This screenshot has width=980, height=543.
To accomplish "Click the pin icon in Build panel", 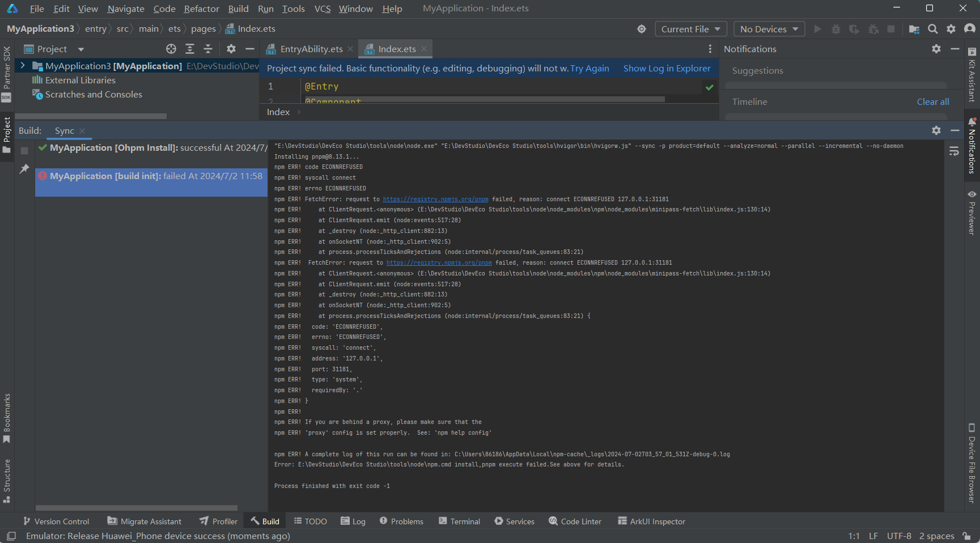I will [24, 169].
